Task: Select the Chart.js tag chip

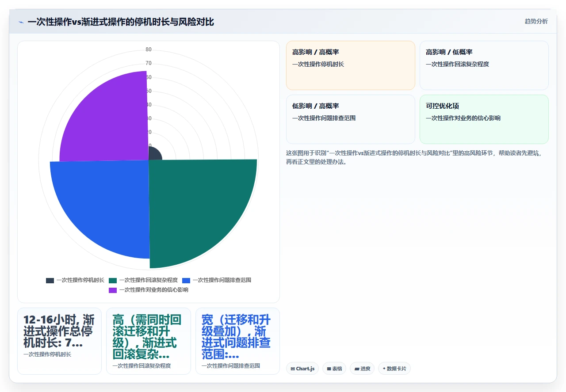Action: 302,369
